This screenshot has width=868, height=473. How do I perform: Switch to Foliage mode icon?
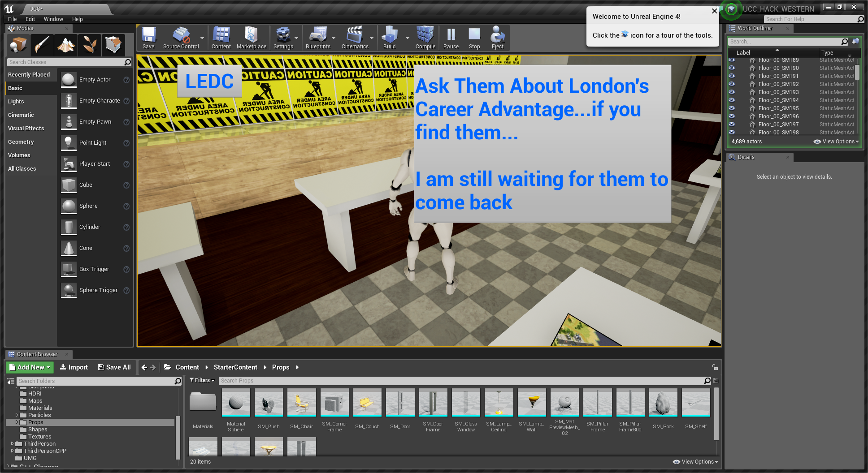[90, 45]
